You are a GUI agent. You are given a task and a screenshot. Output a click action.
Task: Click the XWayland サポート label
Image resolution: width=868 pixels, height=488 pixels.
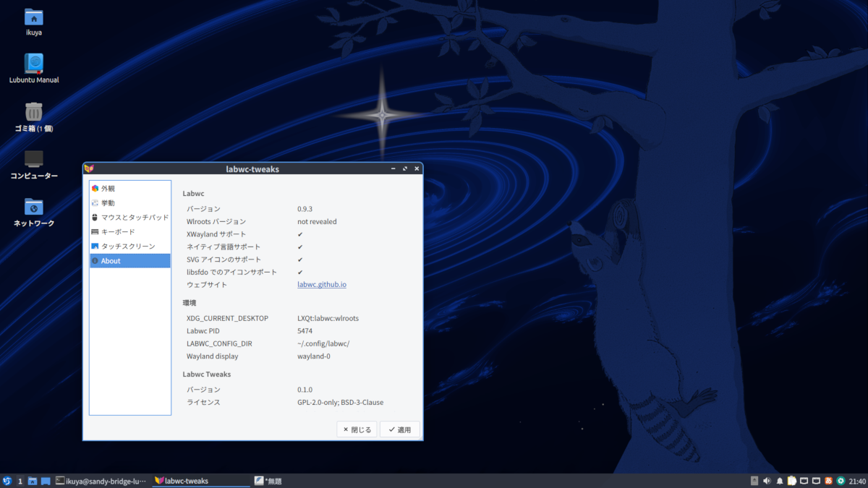(216, 234)
